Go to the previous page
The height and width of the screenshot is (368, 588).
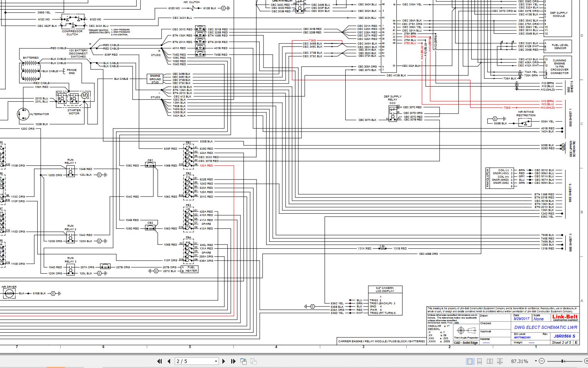[x=169, y=361]
